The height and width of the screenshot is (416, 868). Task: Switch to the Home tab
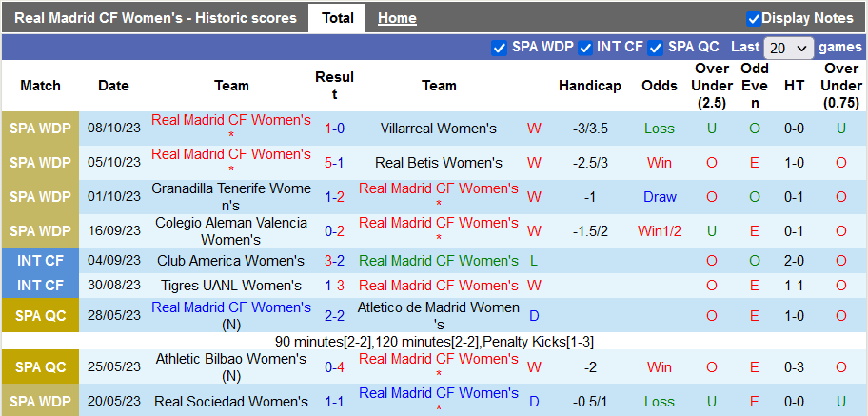[x=397, y=18]
